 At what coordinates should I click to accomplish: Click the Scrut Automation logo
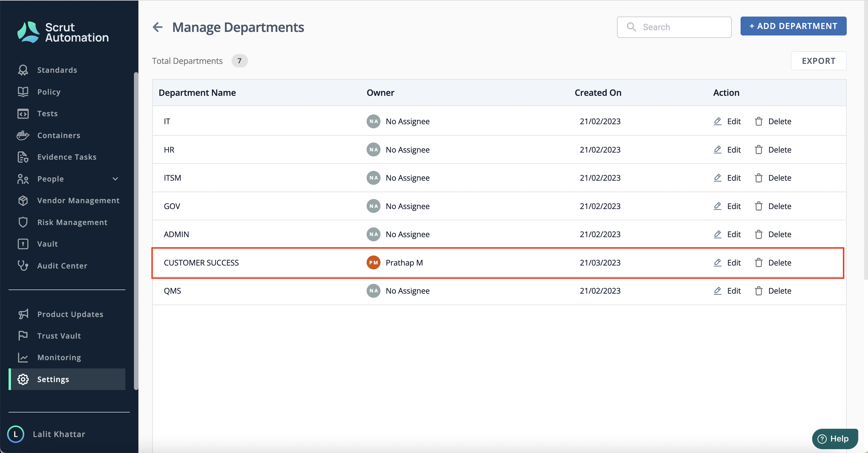[x=63, y=32]
